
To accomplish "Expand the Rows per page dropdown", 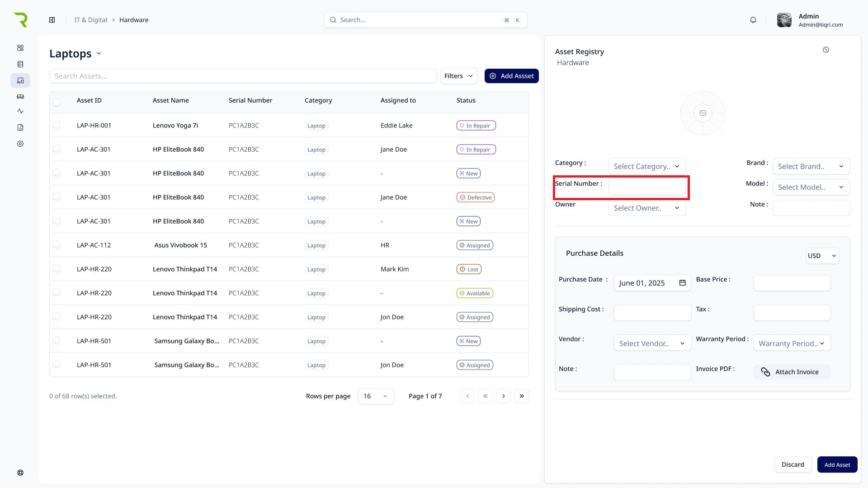I will coord(375,396).
